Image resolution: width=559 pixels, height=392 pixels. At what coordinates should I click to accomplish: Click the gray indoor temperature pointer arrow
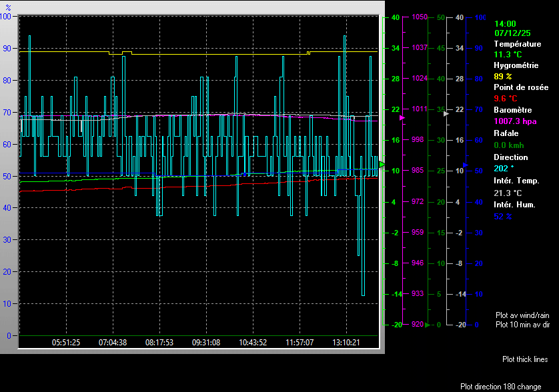tap(447, 114)
